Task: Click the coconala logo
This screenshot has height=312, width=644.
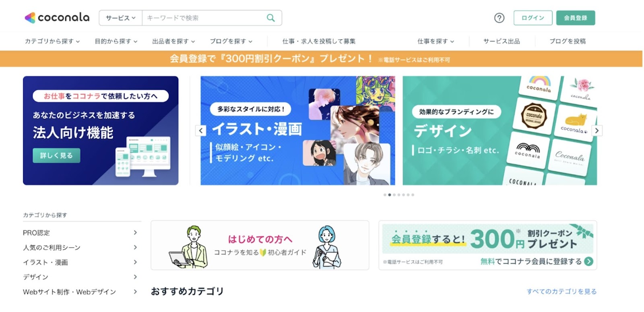Action: pos(57,17)
